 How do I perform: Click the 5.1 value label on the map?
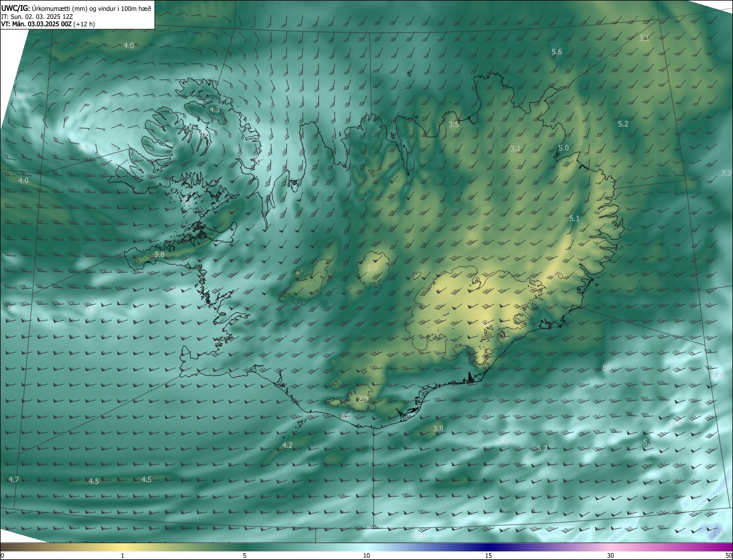click(574, 219)
